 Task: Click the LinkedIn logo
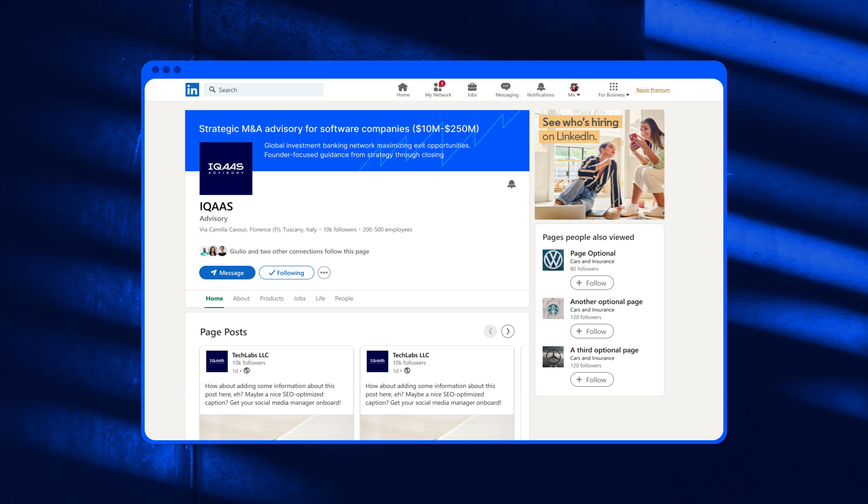pos(192,89)
